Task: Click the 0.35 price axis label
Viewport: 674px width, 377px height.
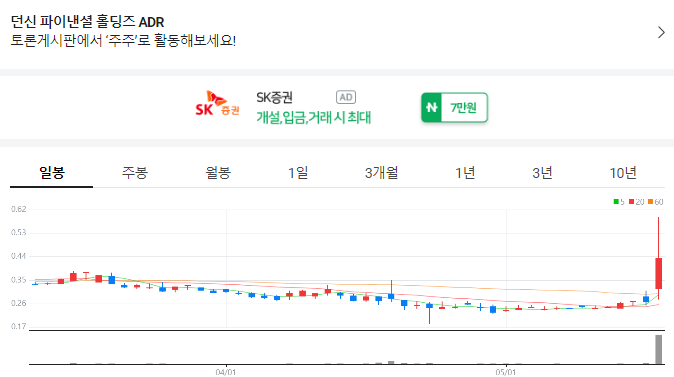Action: (18, 280)
